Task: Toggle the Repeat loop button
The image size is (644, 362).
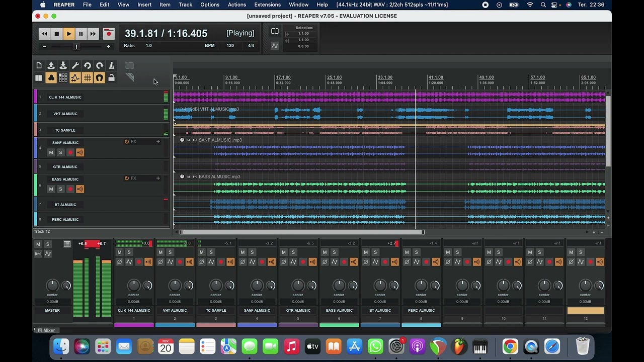Action: pyautogui.click(x=275, y=31)
